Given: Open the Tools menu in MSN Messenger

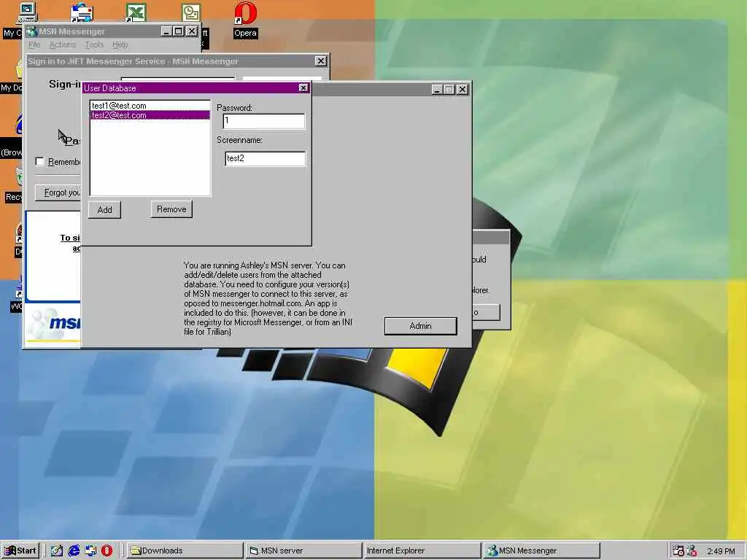Looking at the screenshot, I should point(94,44).
